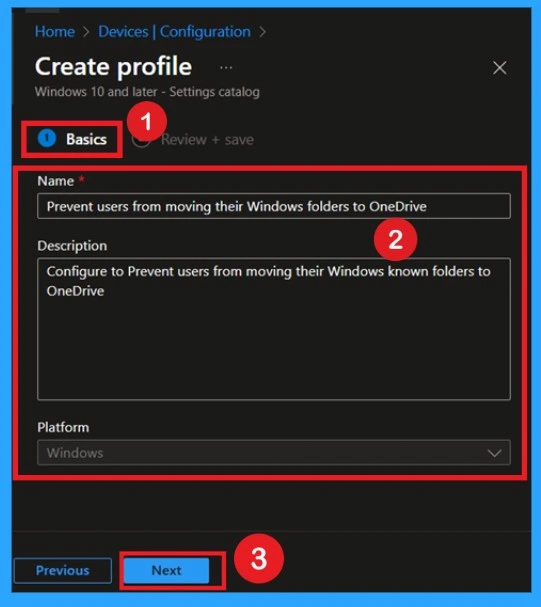Switch to Review + save step
The width and height of the screenshot is (541, 607).
click(x=193, y=139)
